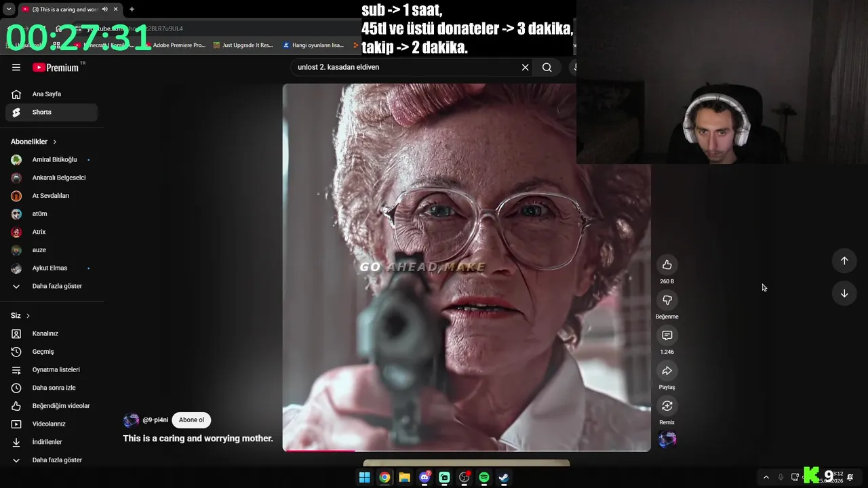Click Chrome in the taskbar
This screenshot has width=868, height=488.
coord(384,477)
